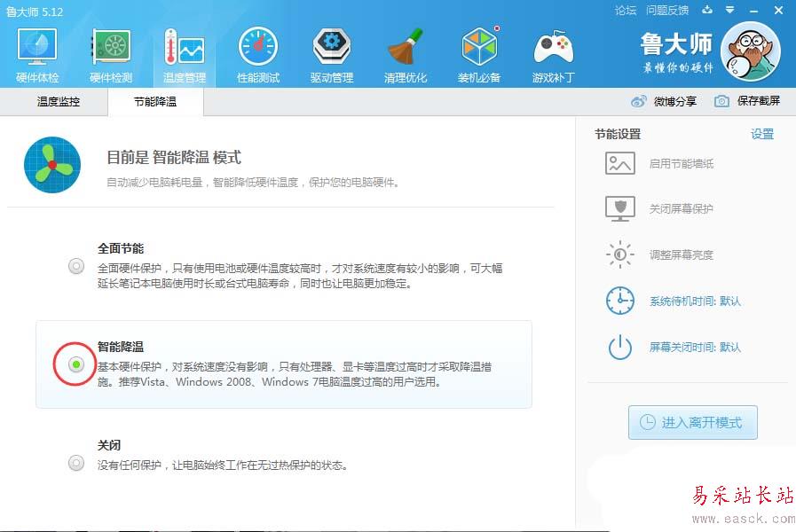Click the 关闭屏幕保护 label
This screenshot has width=796, height=532.
click(682, 208)
